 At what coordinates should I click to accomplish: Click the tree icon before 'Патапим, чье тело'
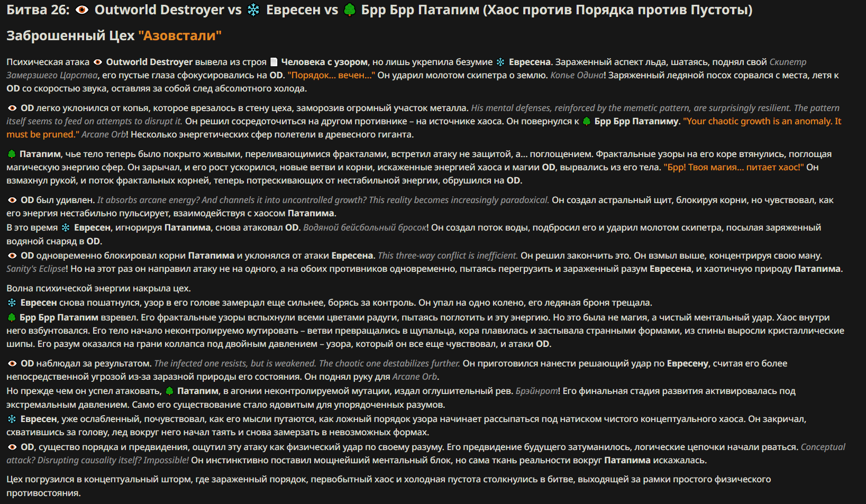(x=12, y=154)
